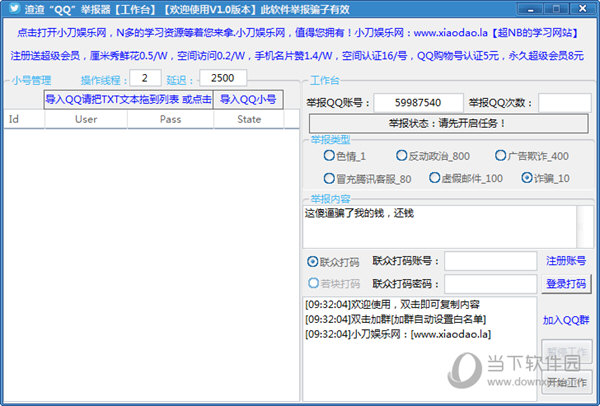Click the 登录打码 button
This screenshot has width=600, height=406.
pyautogui.click(x=566, y=284)
